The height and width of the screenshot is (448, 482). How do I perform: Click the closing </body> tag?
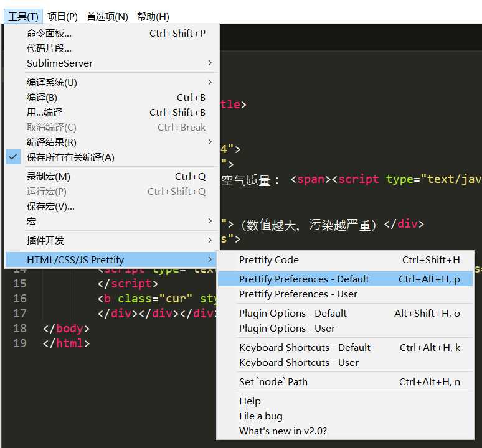(66, 329)
